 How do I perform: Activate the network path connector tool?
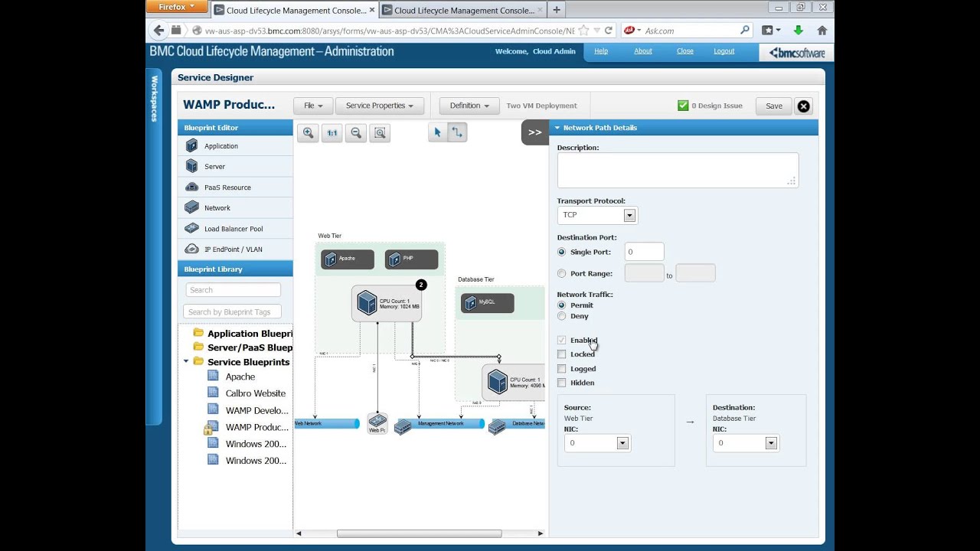pyautogui.click(x=457, y=132)
